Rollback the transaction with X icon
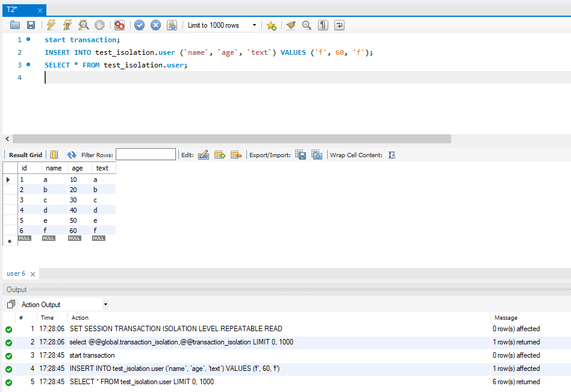 click(x=155, y=25)
